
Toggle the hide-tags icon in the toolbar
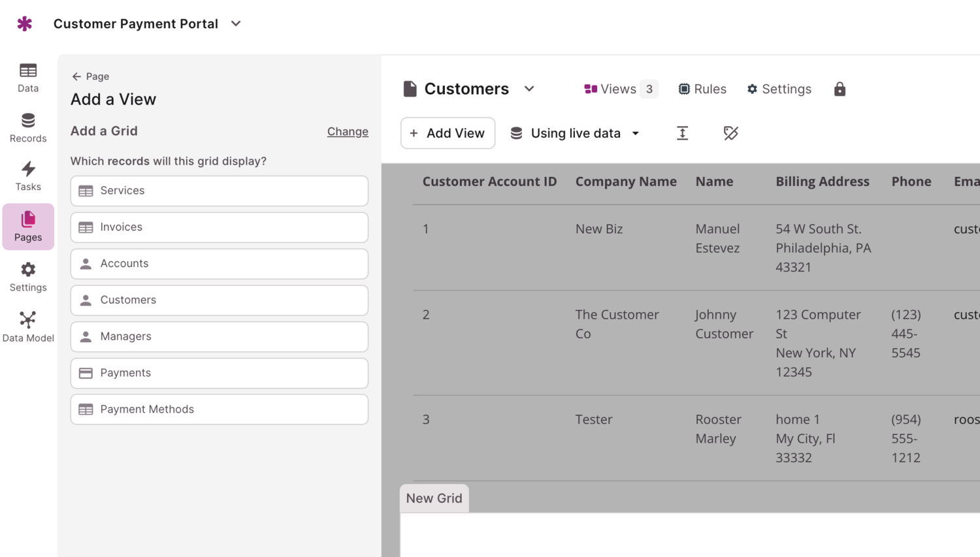tap(730, 133)
